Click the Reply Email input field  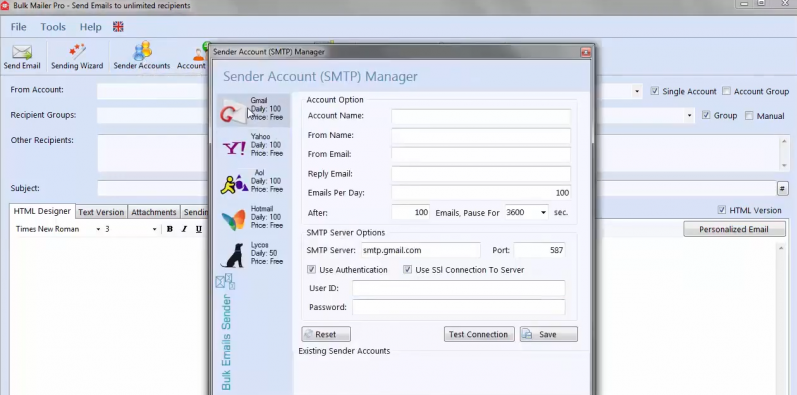pyautogui.click(x=481, y=174)
